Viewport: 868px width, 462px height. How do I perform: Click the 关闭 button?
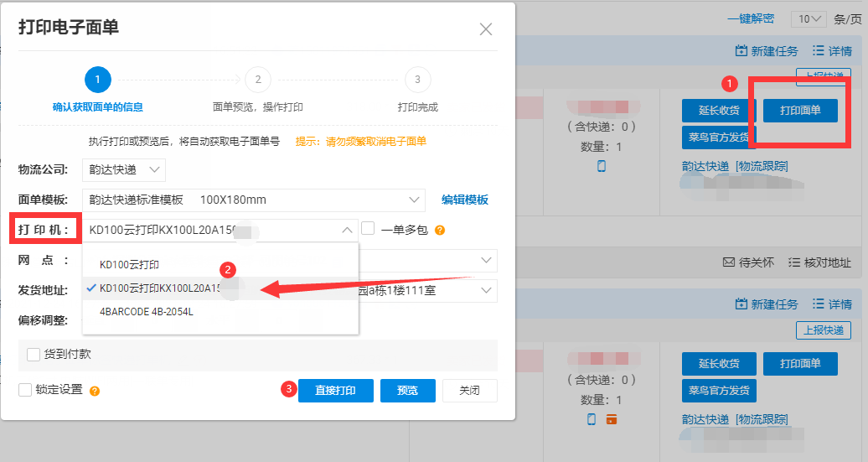point(470,391)
